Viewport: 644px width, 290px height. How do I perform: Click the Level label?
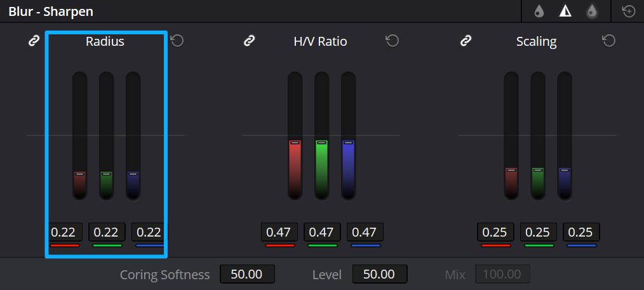click(x=327, y=274)
